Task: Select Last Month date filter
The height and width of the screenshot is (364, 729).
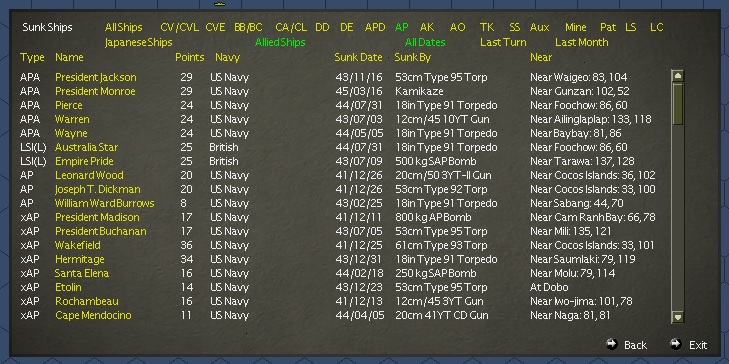Action: (582, 42)
